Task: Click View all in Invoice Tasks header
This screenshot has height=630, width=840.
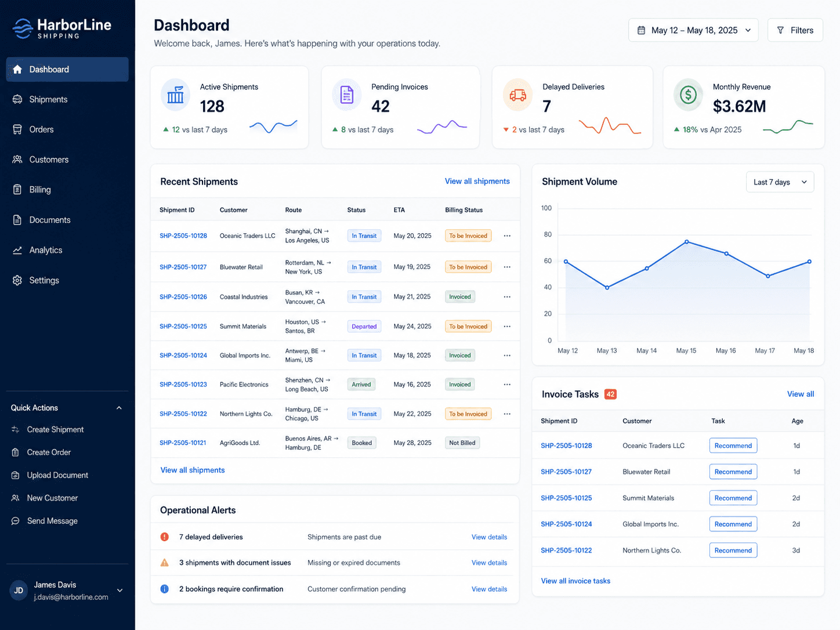Action: 801,394
